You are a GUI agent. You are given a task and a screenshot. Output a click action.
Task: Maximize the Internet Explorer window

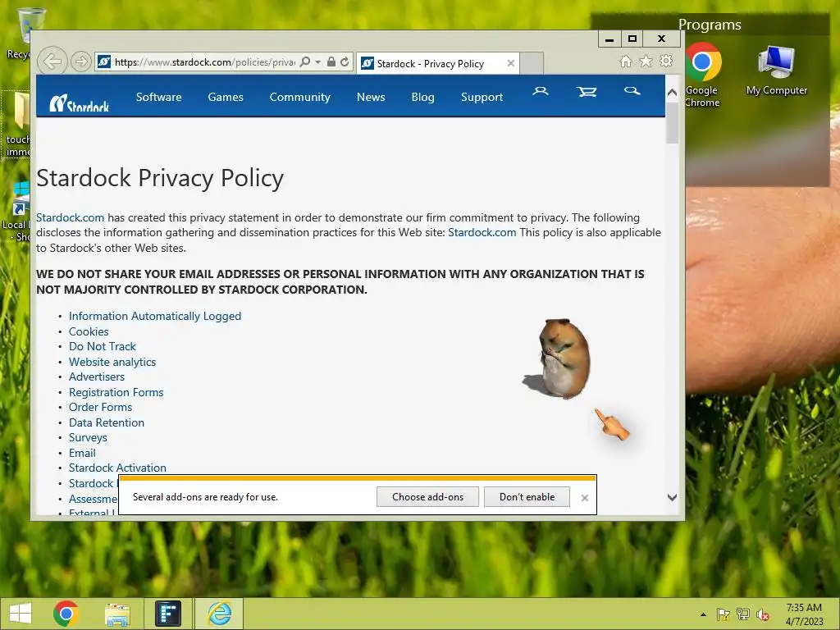(x=632, y=39)
